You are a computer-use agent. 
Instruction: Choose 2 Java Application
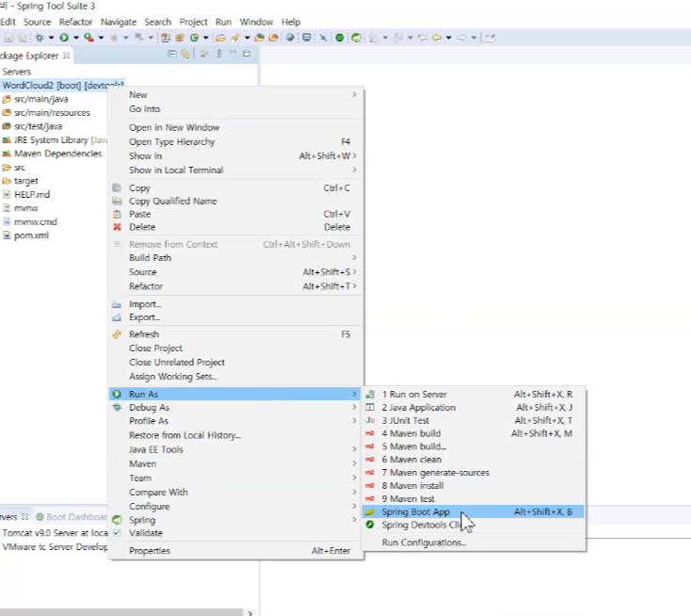474,408
